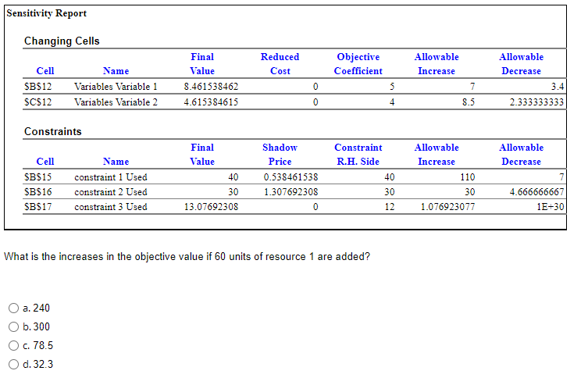Click shadow price 0.538461538
Image resolution: width=588 pixels, height=385 pixels.
(x=291, y=177)
